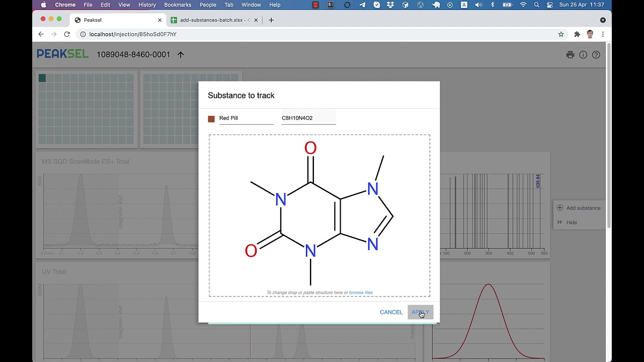
Task: Open the Bookmarks menu
Action: [x=178, y=5]
